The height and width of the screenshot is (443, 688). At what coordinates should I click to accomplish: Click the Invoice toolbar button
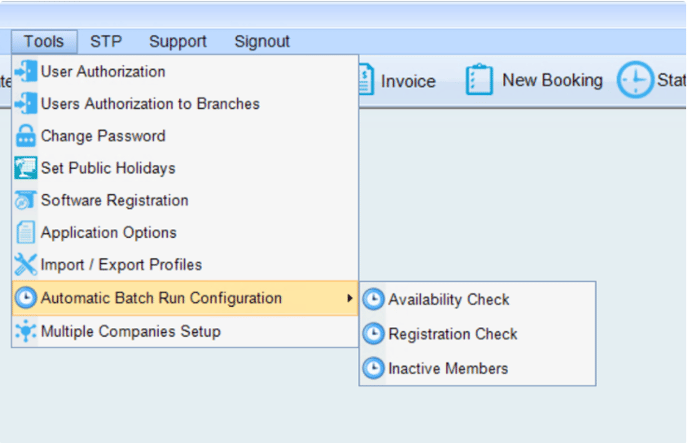[397, 81]
